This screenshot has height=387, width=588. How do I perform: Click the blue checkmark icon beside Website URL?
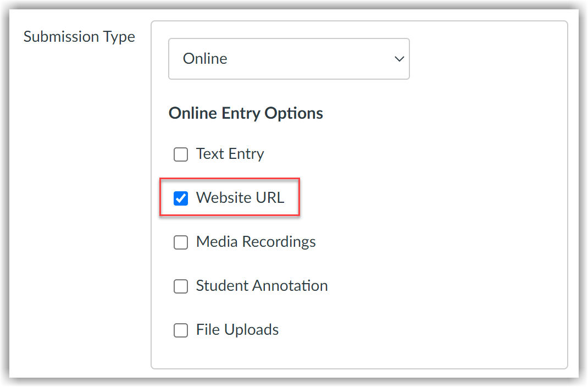coord(181,198)
